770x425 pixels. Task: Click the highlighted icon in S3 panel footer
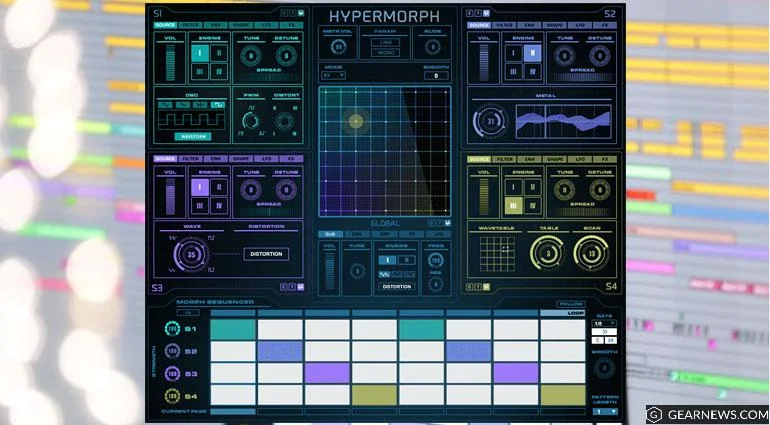(x=301, y=287)
